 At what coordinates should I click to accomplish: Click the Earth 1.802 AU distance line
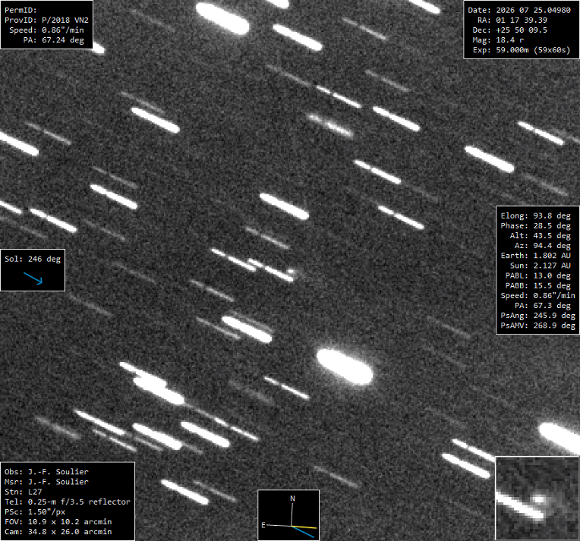coord(536,256)
